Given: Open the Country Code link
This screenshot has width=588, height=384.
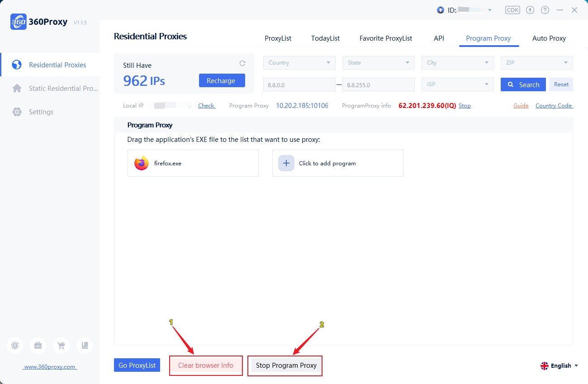Looking at the screenshot, I should pyautogui.click(x=554, y=105).
